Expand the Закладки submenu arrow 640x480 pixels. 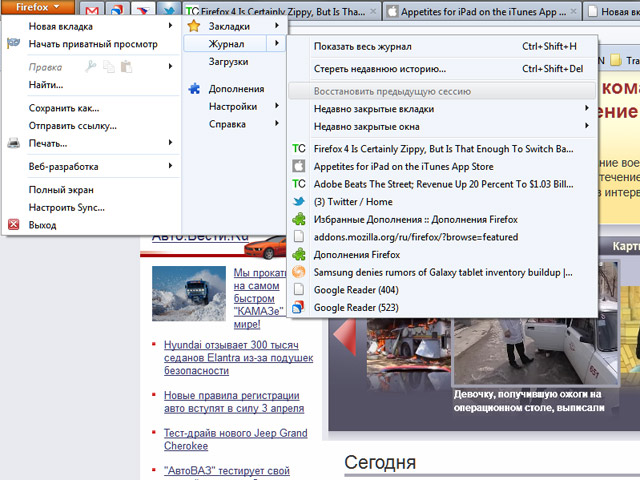click(x=277, y=26)
